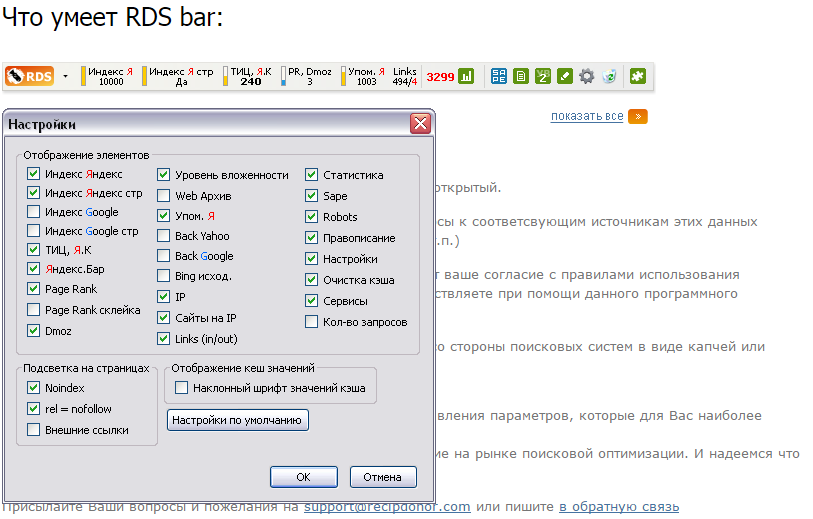Uncheck the Сервисы checkbox
813x519 pixels.
311,300
